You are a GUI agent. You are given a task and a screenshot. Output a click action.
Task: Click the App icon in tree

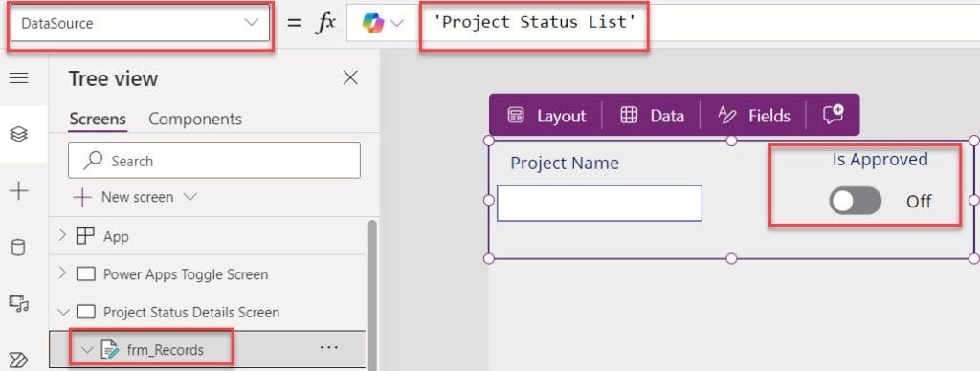(85, 236)
